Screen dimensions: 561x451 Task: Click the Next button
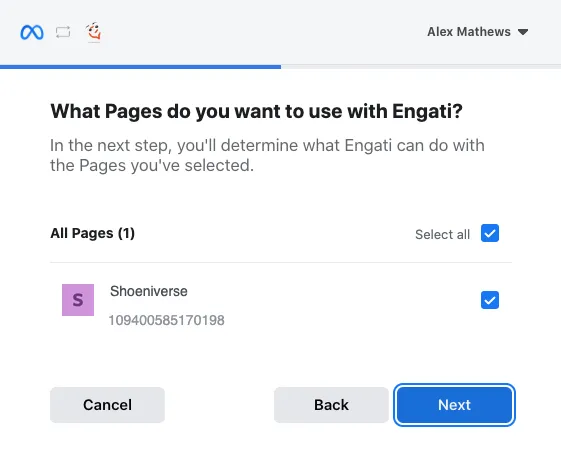tap(454, 405)
